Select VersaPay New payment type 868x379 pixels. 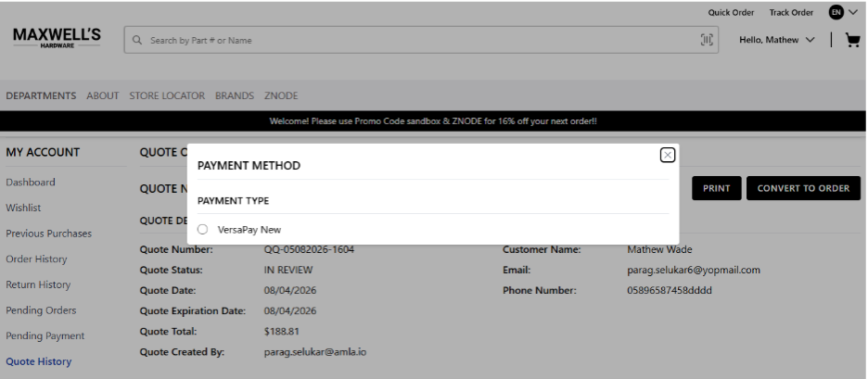pyautogui.click(x=202, y=229)
